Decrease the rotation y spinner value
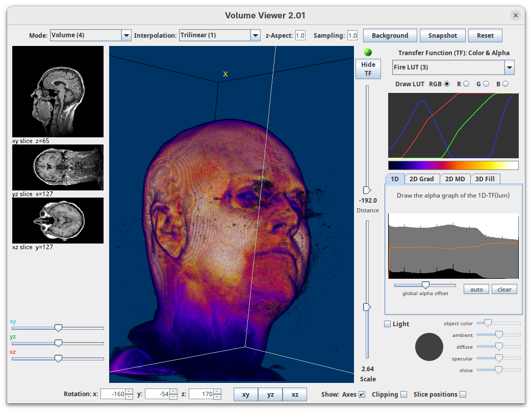This screenshot has height=412, width=532. pos(173,397)
